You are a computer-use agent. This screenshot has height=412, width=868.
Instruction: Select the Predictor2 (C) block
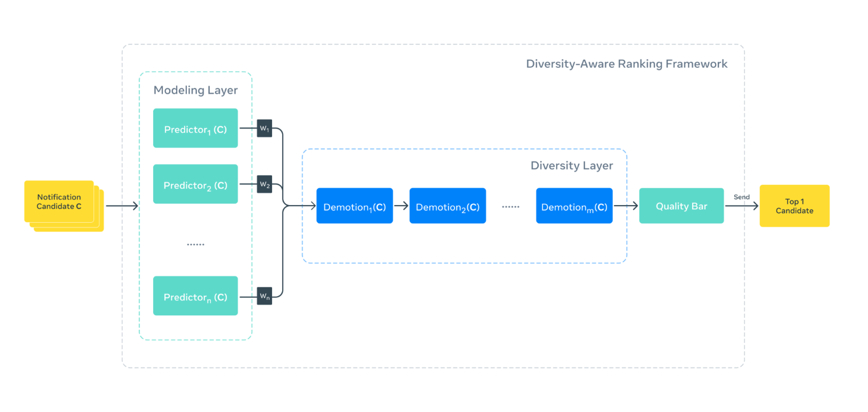(195, 184)
